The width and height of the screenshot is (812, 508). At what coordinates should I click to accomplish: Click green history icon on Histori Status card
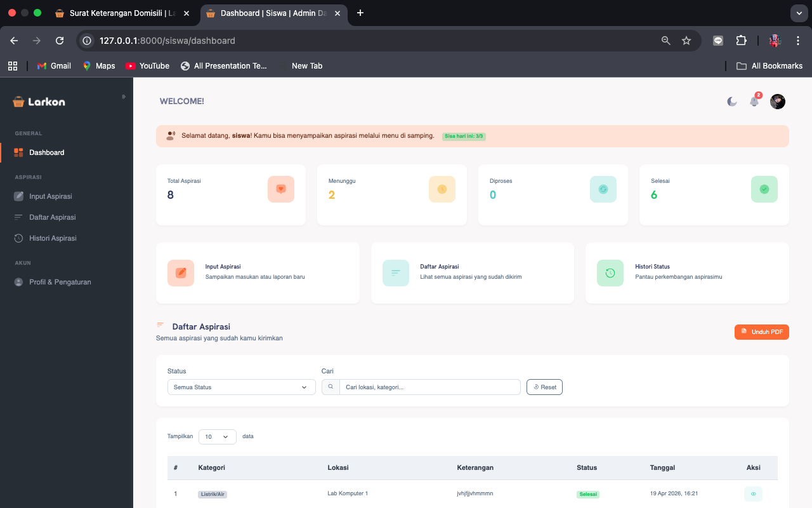click(610, 273)
